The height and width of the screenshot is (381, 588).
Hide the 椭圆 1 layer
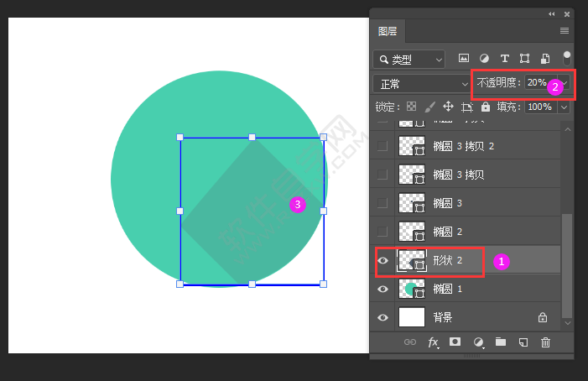pos(382,289)
